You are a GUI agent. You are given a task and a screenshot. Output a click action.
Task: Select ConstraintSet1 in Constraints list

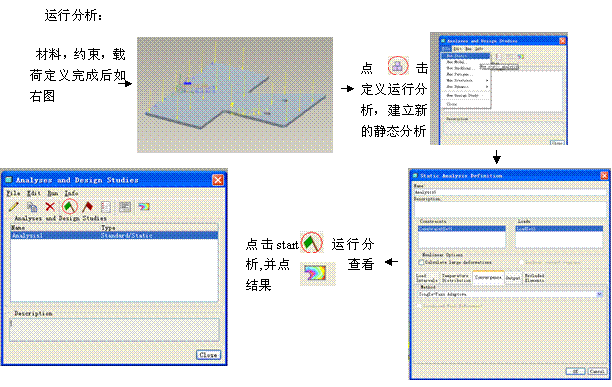coord(462,229)
